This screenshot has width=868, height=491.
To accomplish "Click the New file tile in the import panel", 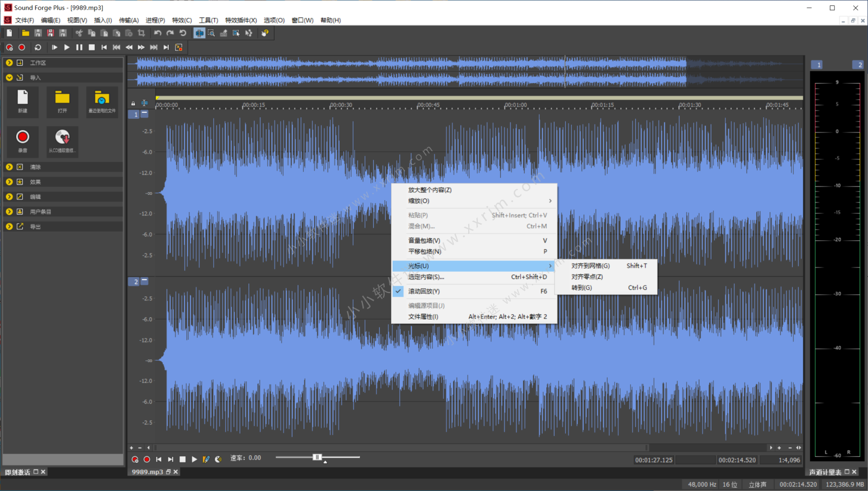I will 23,101.
